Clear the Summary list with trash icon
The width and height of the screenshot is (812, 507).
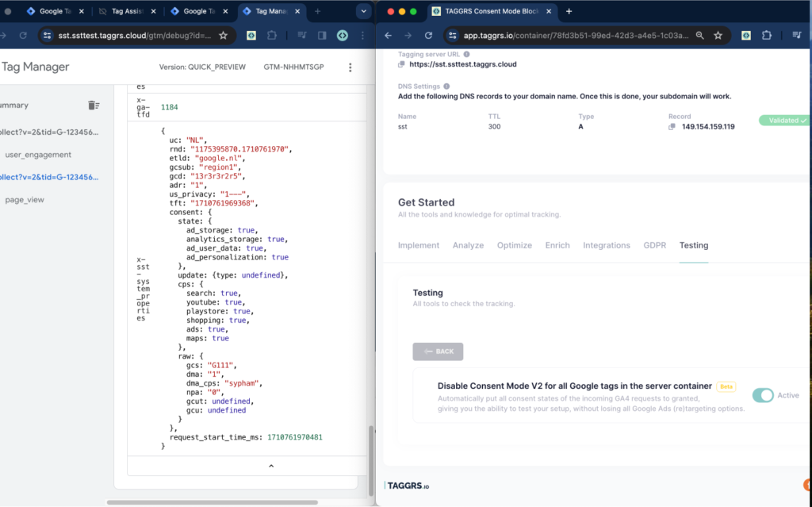(94, 106)
